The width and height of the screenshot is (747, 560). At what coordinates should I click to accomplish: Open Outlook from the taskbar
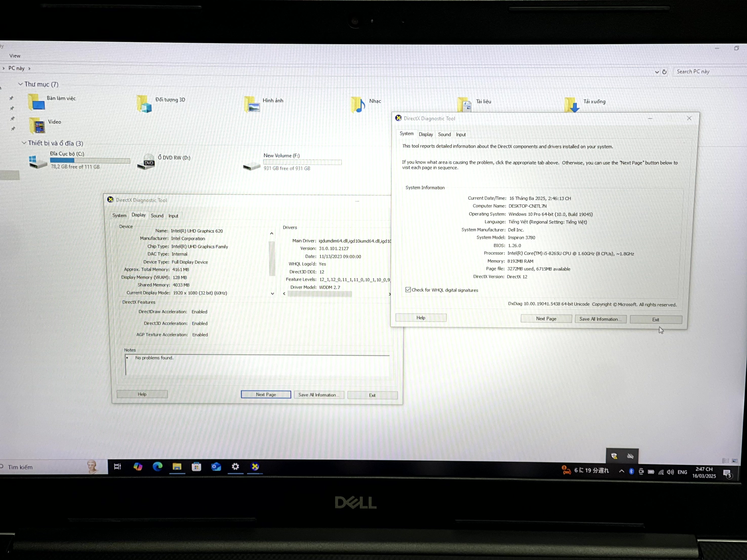point(216,467)
